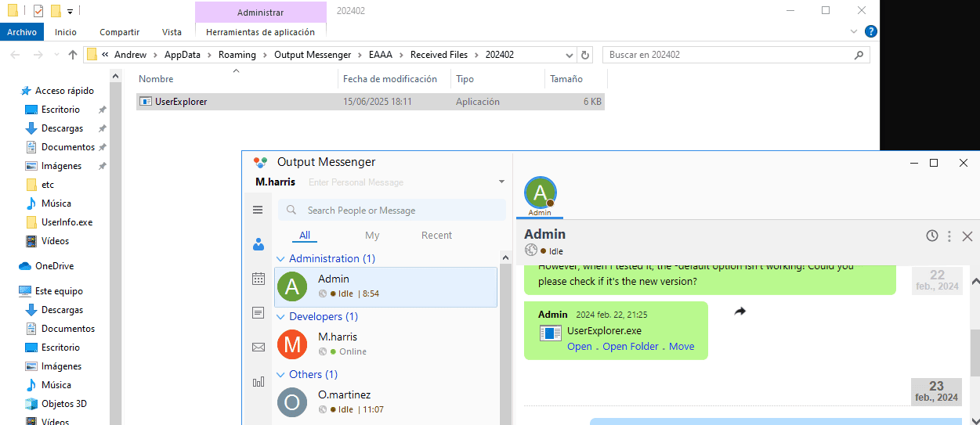Click the Open Folder link for UserExplorer.exe
980x425 pixels.
coord(630,347)
